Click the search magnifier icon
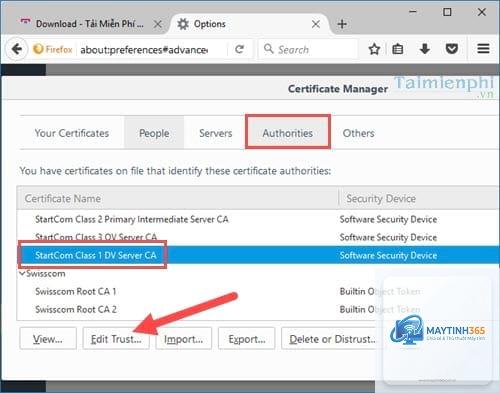Viewport: 500px width, 393px height. coord(269,49)
